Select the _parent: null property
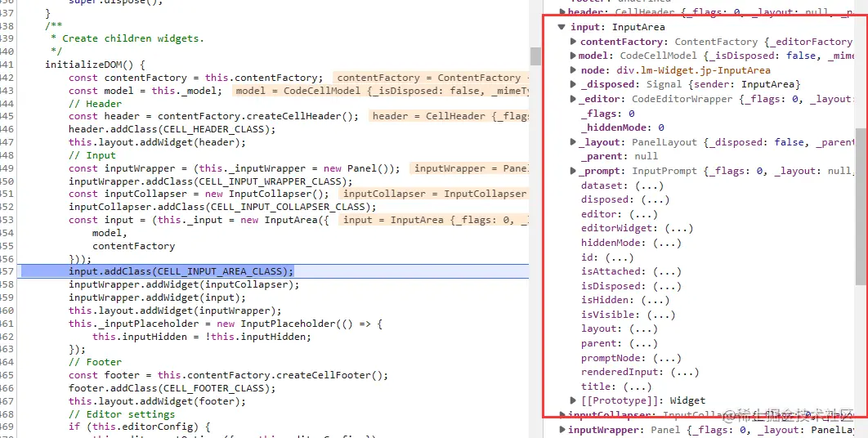868x438 pixels. (x=620, y=156)
